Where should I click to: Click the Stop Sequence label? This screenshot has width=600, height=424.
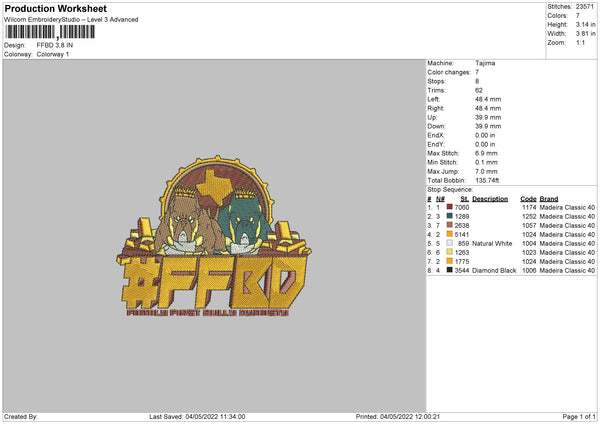(450, 188)
